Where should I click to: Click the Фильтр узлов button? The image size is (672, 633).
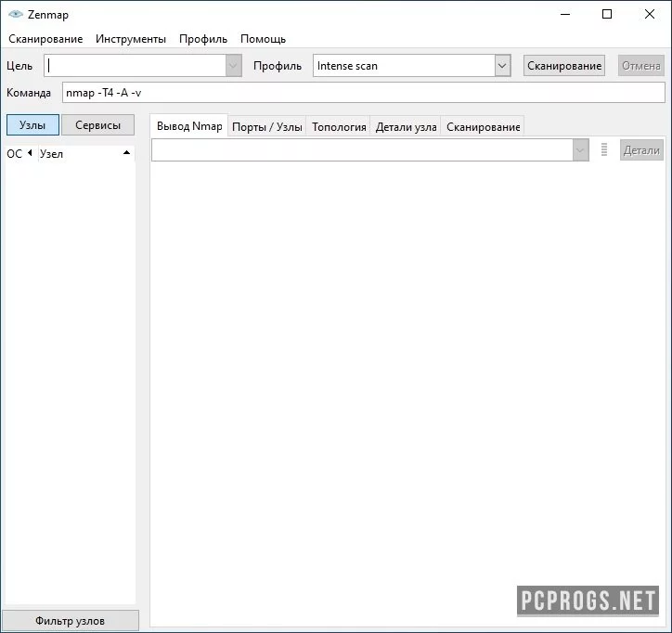[x=71, y=621]
